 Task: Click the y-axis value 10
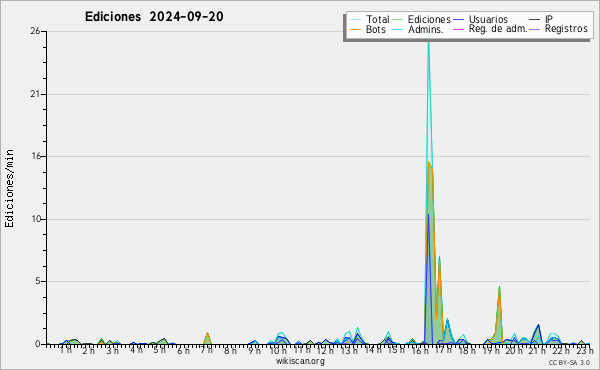tap(36, 219)
